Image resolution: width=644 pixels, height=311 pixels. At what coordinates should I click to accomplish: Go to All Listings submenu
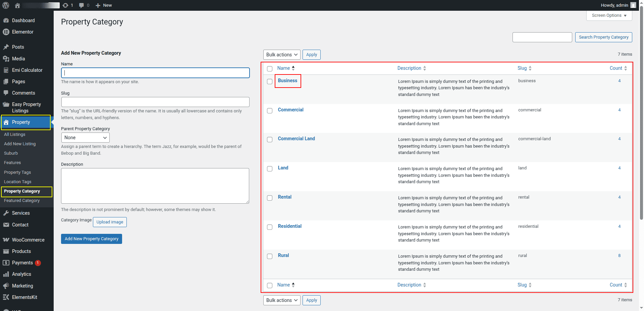(15, 135)
